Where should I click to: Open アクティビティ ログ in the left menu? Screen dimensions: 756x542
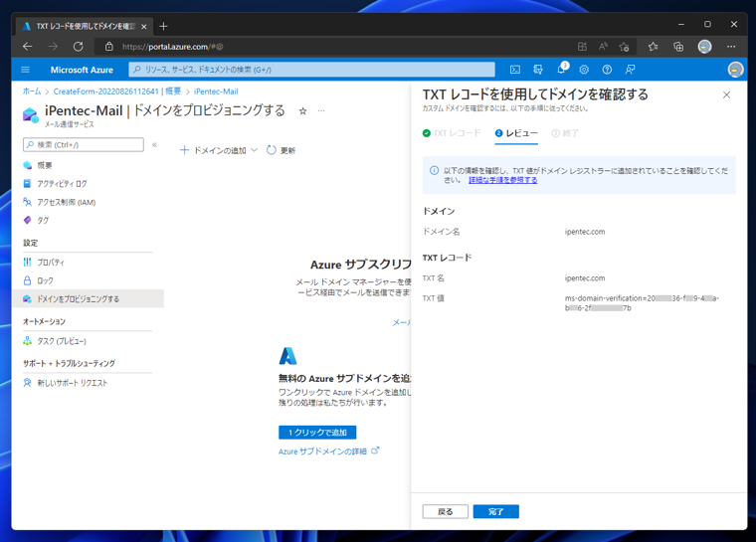point(62,184)
